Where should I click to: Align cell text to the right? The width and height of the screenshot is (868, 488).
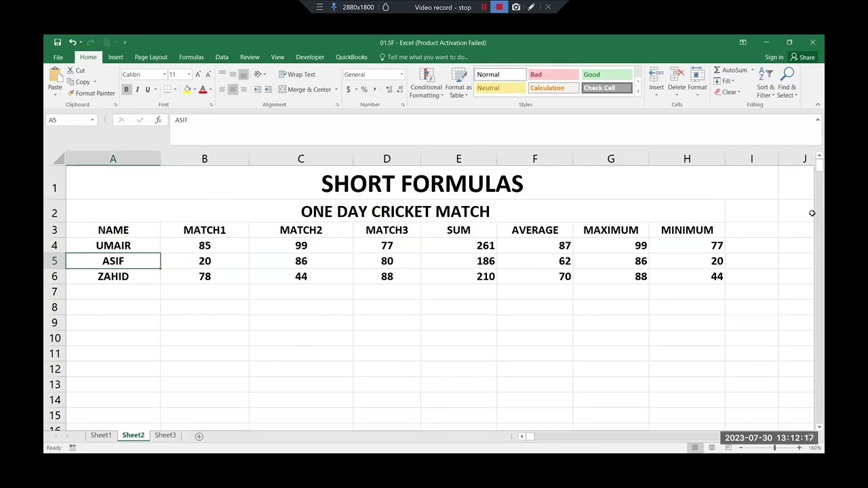click(243, 89)
